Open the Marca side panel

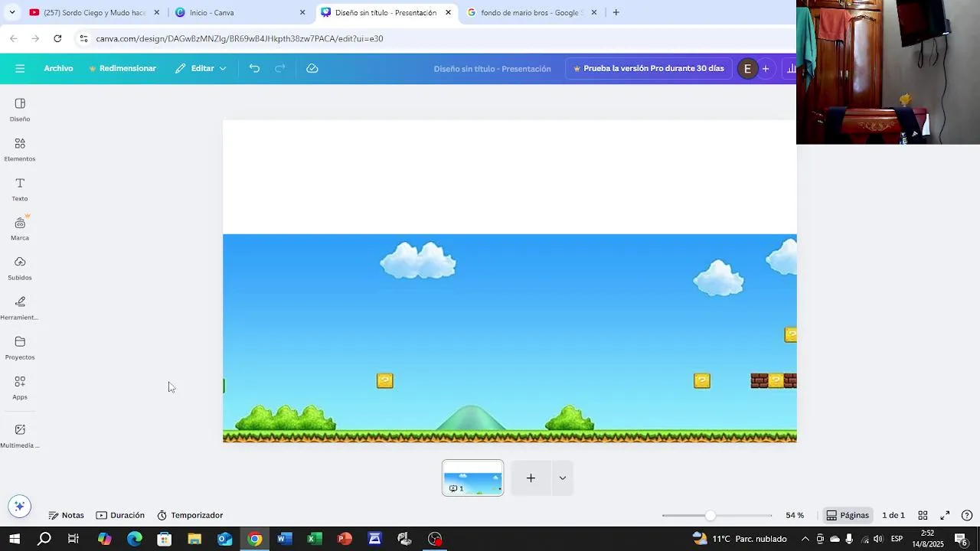20,228
